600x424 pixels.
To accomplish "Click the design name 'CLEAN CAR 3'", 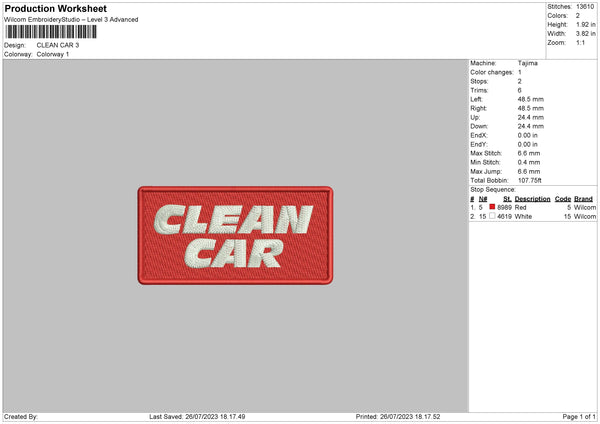I will [x=58, y=45].
